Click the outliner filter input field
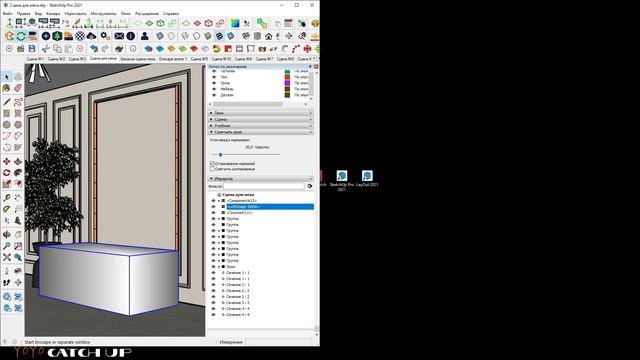This screenshot has height=360, width=640. [264, 186]
